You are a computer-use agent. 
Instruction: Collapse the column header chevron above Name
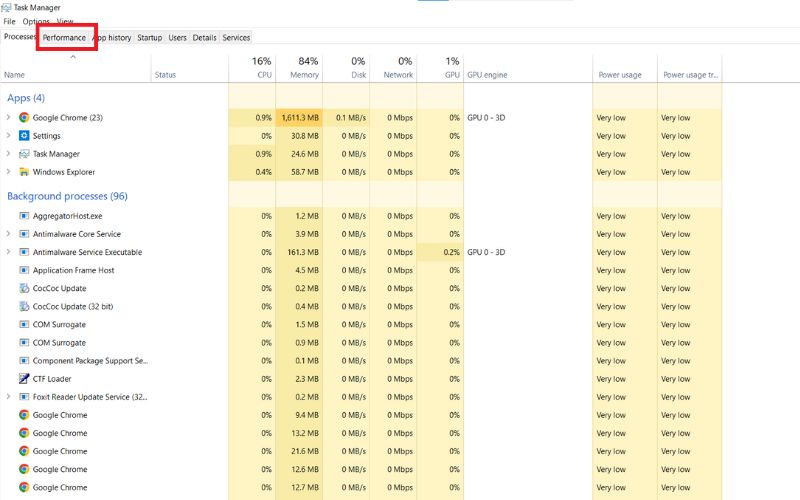tap(73, 57)
